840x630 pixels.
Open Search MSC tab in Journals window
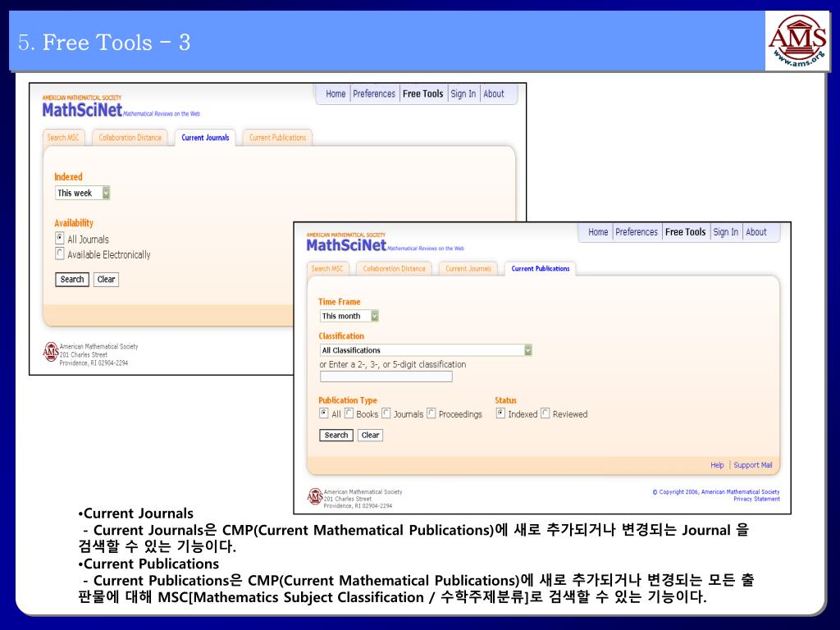click(x=62, y=138)
